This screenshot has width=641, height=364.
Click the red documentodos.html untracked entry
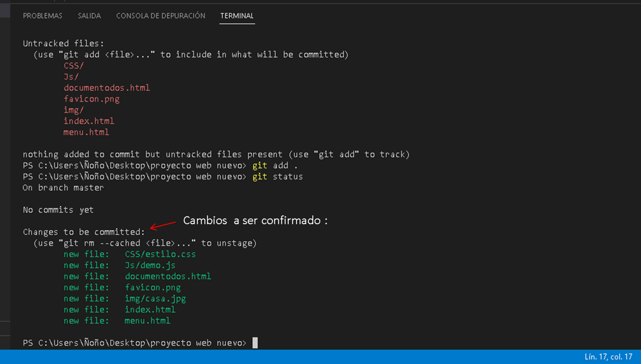(x=107, y=88)
